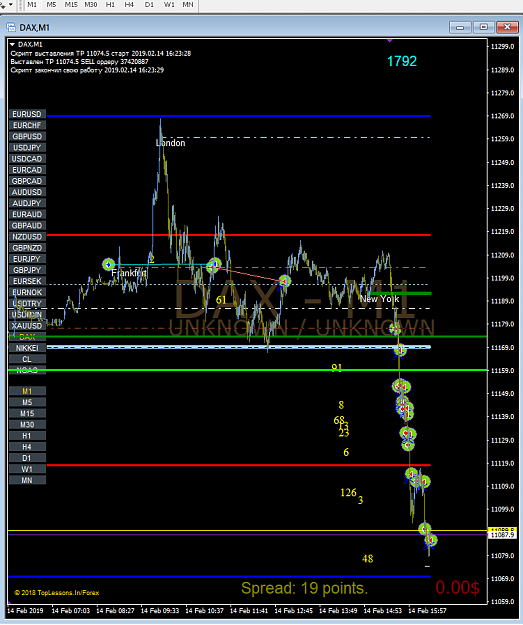
Task: Choose W1 in the on-chart timeframe panel
Action: pos(27,470)
